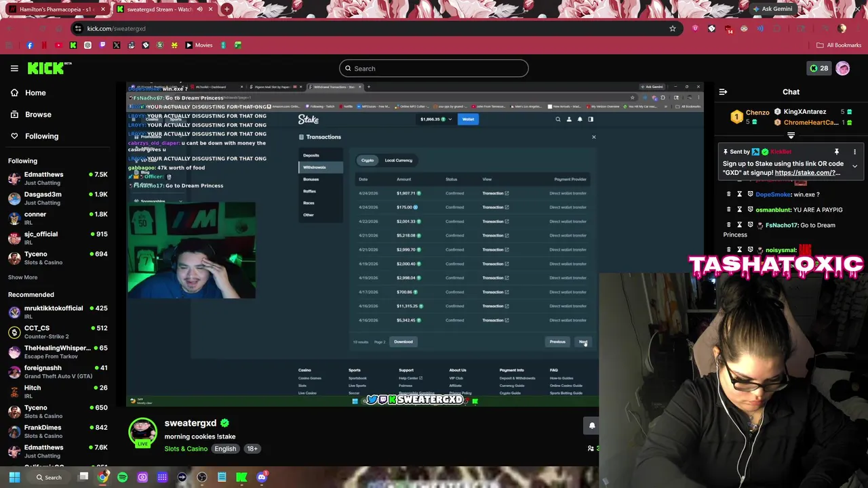Viewport: 868px width, 488px height.
Task: Click the address bar URL
Action: (116, 28)
